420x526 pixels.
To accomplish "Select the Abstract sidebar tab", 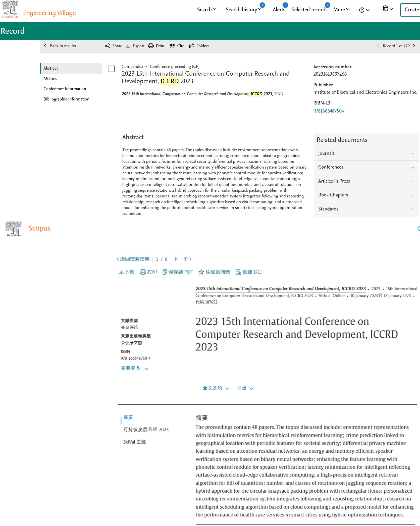I will click(71, 68).
